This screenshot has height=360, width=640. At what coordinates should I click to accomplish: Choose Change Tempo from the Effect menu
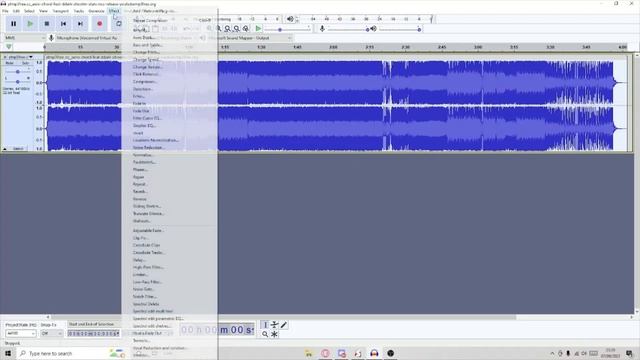pos(169,67)
